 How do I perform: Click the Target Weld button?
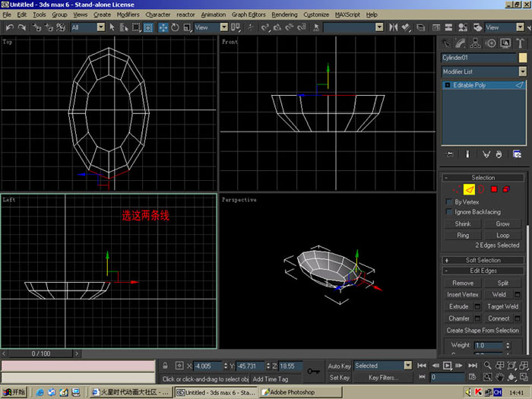click(x=503, y=307)
